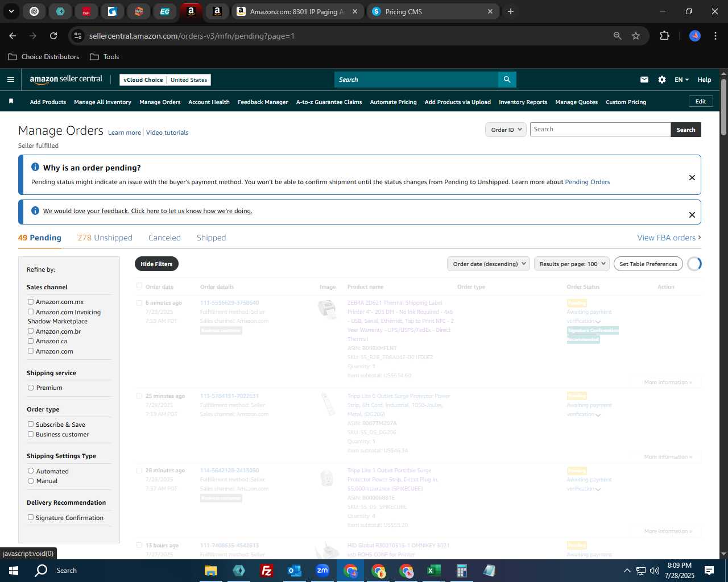Image resolution: width=728 pixels, height=582 pixels.
Task: Select the Manual shipping settings radio
Action: point(31,481)
